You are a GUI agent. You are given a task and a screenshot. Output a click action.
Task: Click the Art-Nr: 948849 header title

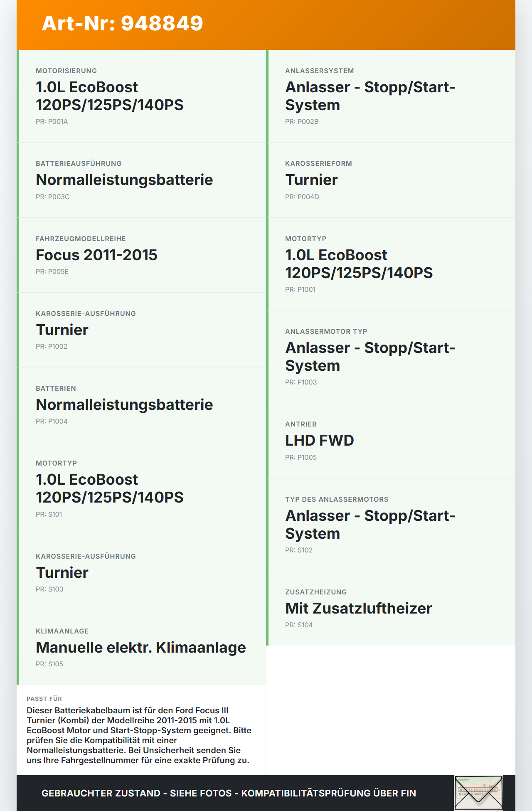(x=123, y=23)
